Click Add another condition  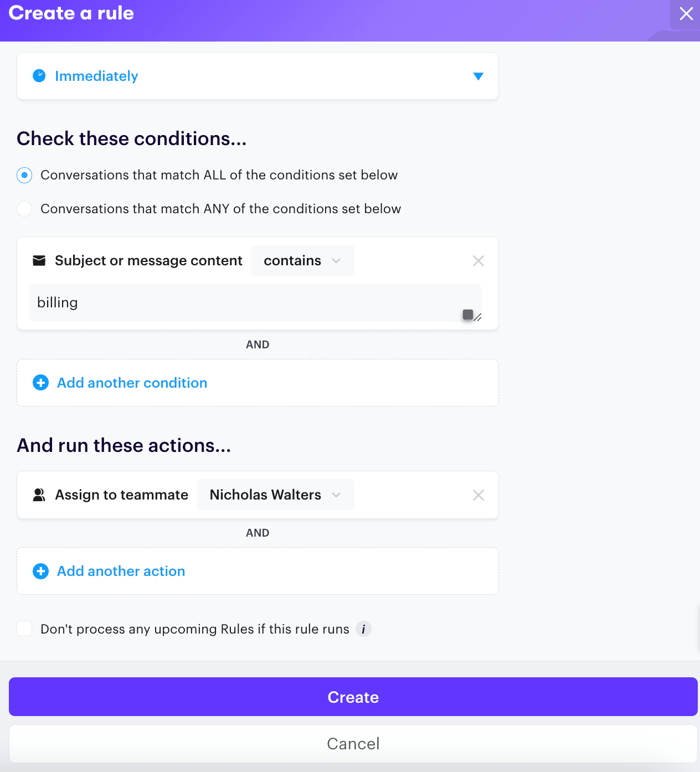pyautogui.click(x=131, y=383)
